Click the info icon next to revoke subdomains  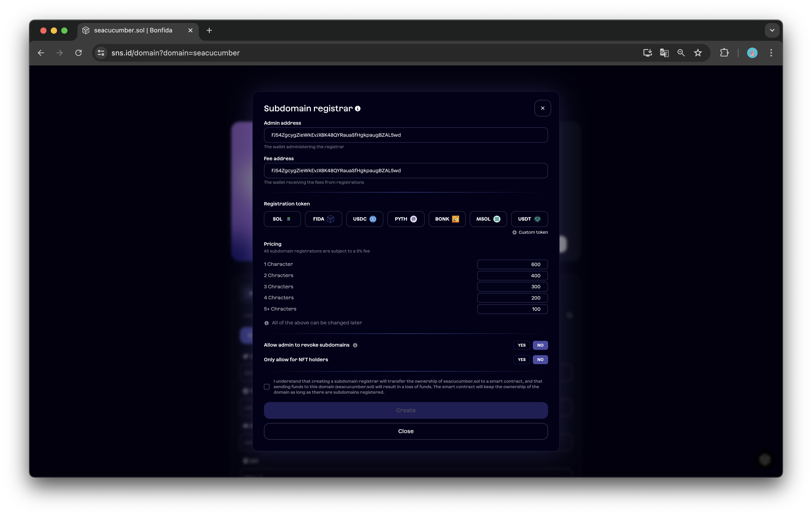coord(355,345)
